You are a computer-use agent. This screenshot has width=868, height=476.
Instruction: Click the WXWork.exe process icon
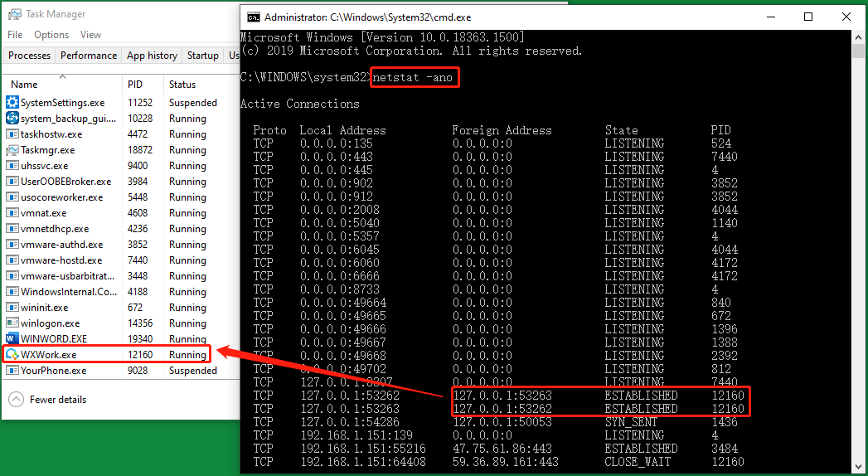[12, 355]
